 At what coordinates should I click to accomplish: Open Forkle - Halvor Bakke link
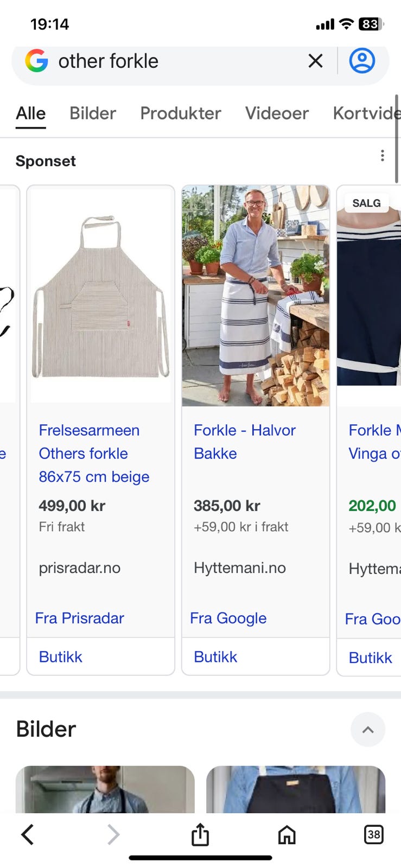(x=245, y=442)
